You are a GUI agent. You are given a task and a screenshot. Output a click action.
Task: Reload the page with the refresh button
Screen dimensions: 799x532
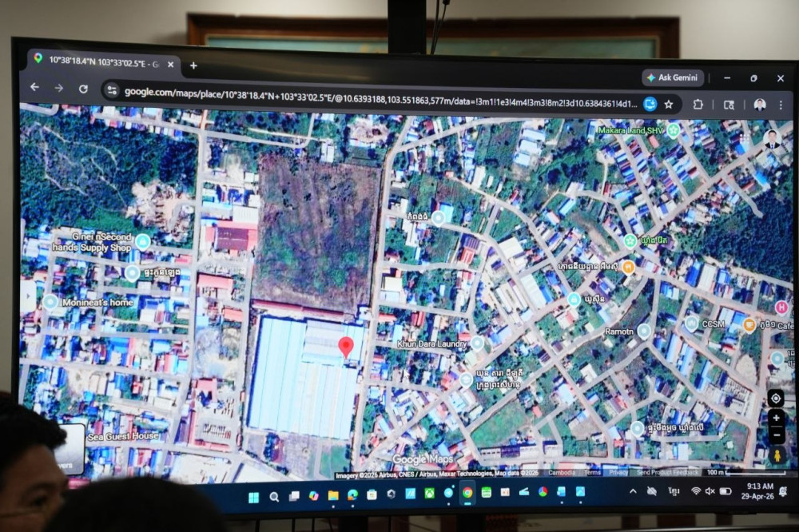pyautogui.click(x=83, y=88)
